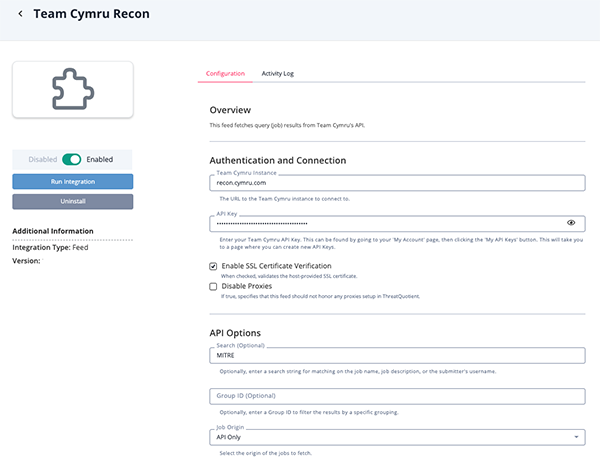
Task: Click the Team Cymru Recon page title
Action: [x=91, y=14]
